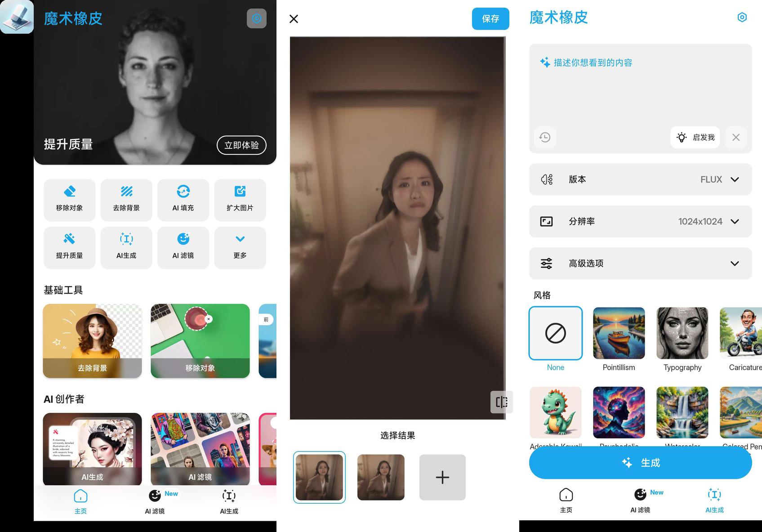
Task: Open the 提升质量 tool in grid
Action: [x=69, y=247]
